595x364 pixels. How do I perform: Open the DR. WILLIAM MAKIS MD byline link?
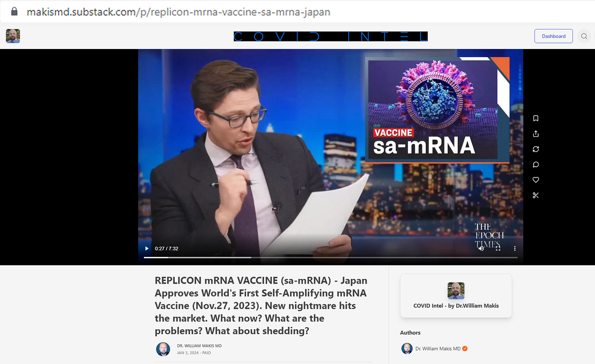199,346
